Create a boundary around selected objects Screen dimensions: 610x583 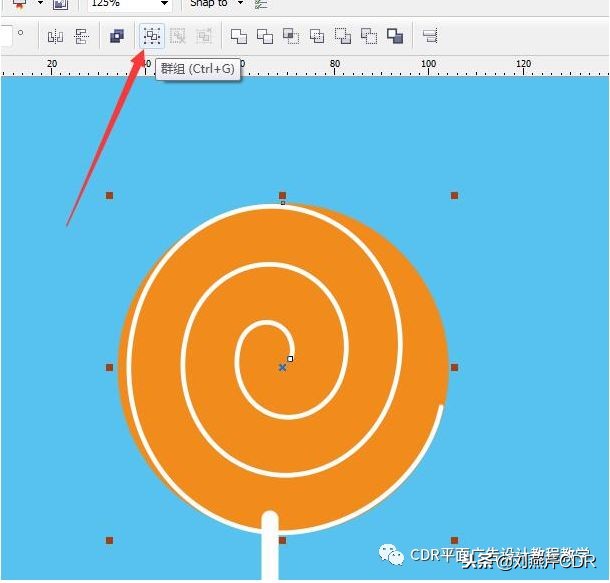[395, 36]
